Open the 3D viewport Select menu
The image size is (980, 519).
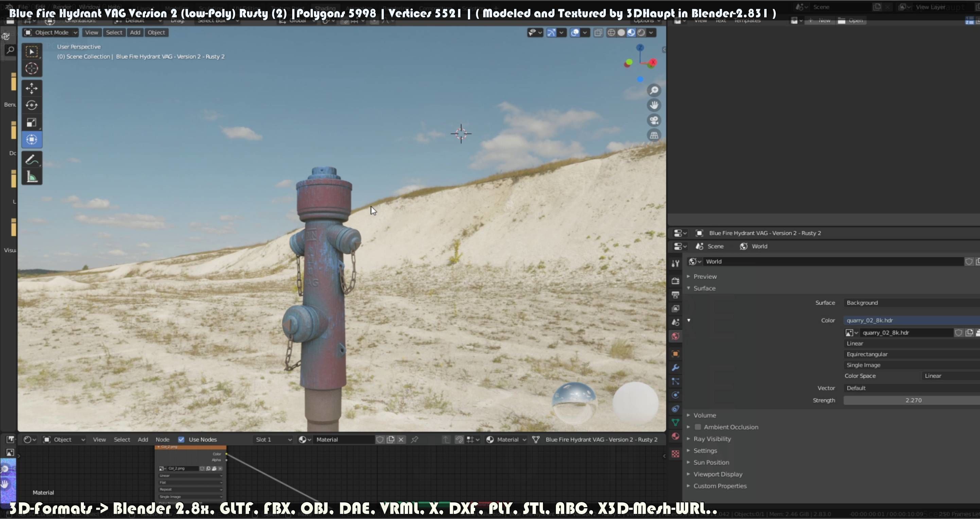point(114,32)
